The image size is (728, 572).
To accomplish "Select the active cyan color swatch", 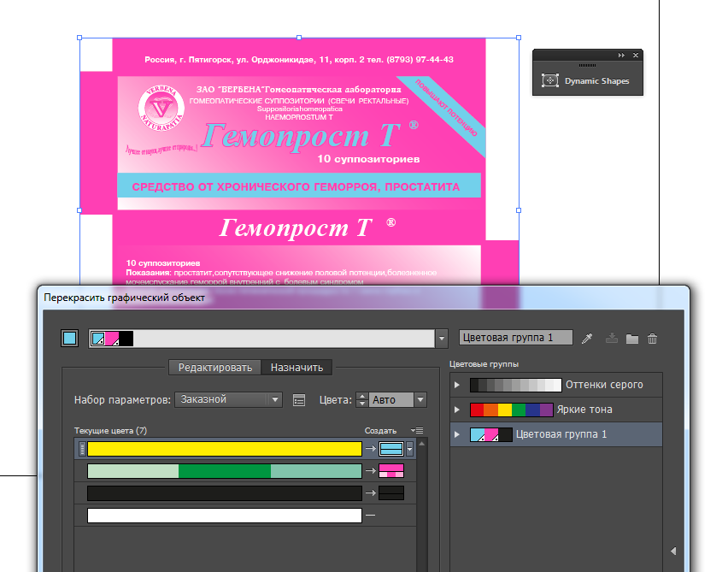I will tap(70, 339).
